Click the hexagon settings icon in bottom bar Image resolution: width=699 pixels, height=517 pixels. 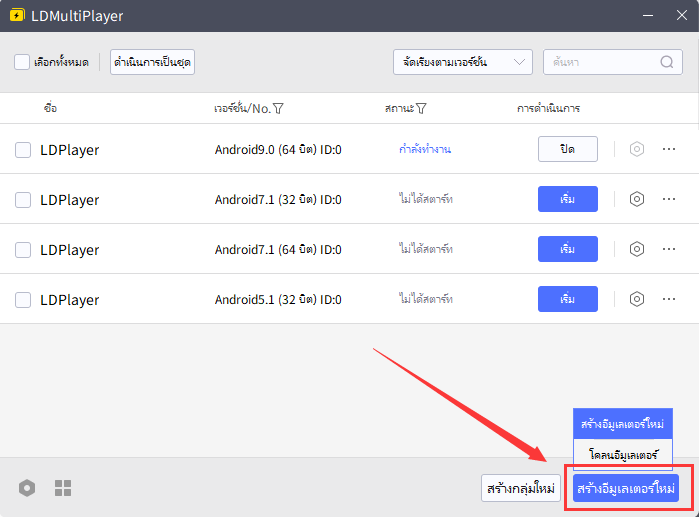[x=27, y=488]
